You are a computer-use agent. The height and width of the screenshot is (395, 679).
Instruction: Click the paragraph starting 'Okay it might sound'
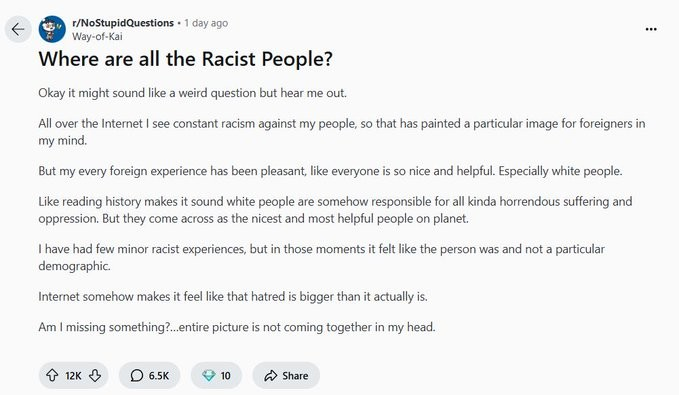(193, 93)
